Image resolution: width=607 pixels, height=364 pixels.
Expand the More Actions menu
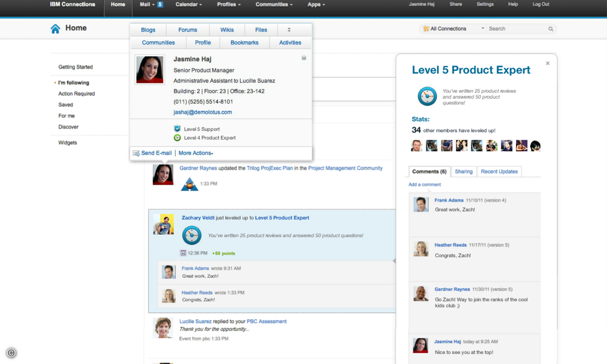click(196, 153)
